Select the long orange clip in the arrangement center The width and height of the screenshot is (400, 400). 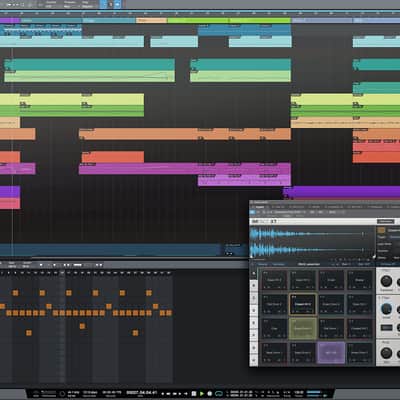(x=185, y=134)
